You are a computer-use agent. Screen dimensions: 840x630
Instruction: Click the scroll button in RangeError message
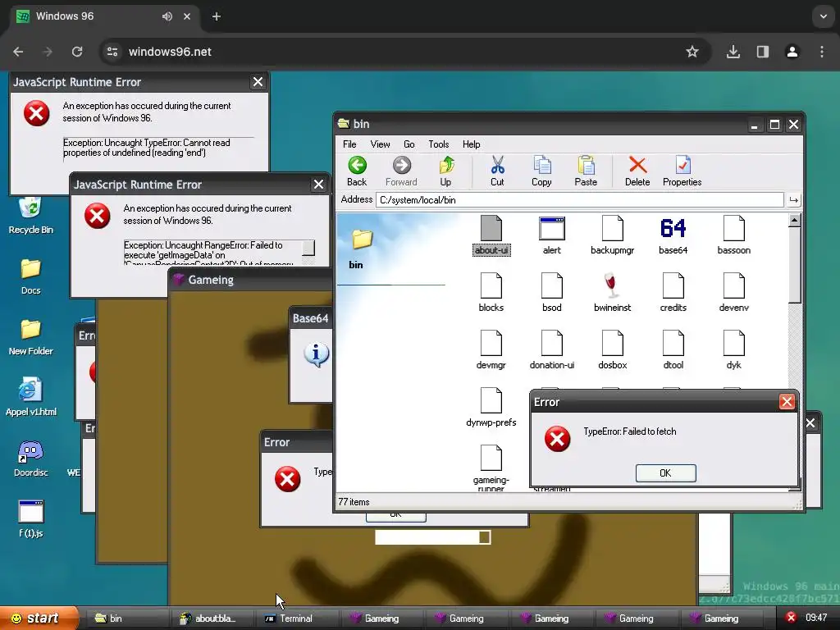[x=308, y=247]
